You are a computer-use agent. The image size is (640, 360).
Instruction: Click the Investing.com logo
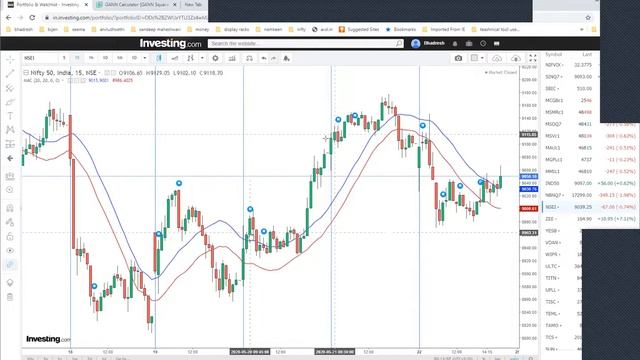pyautogui.click(x=170, y=43)
